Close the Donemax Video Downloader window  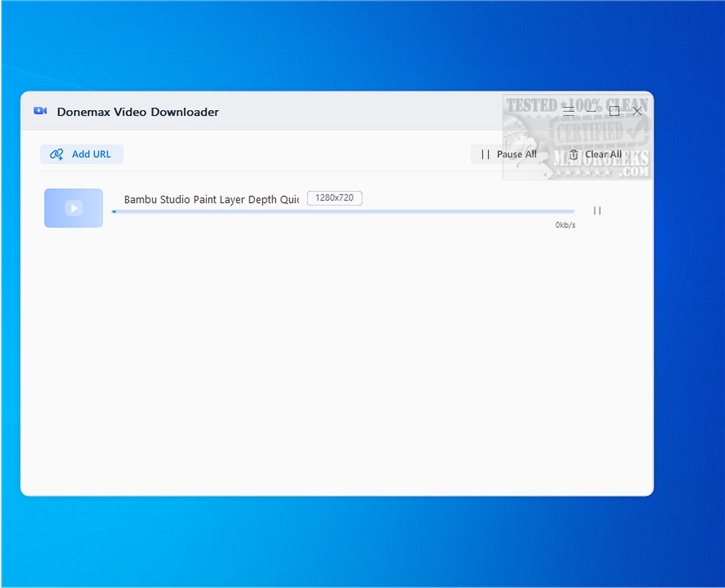637,111
